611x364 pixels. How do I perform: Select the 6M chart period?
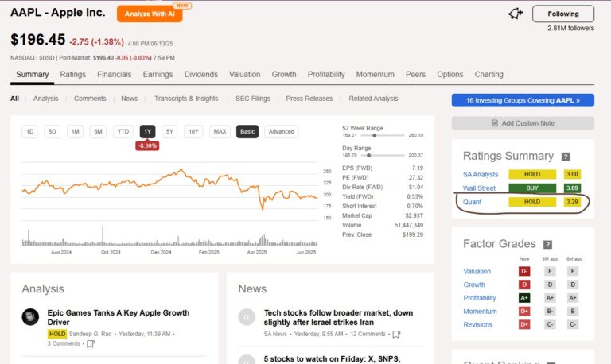[98, 132]
